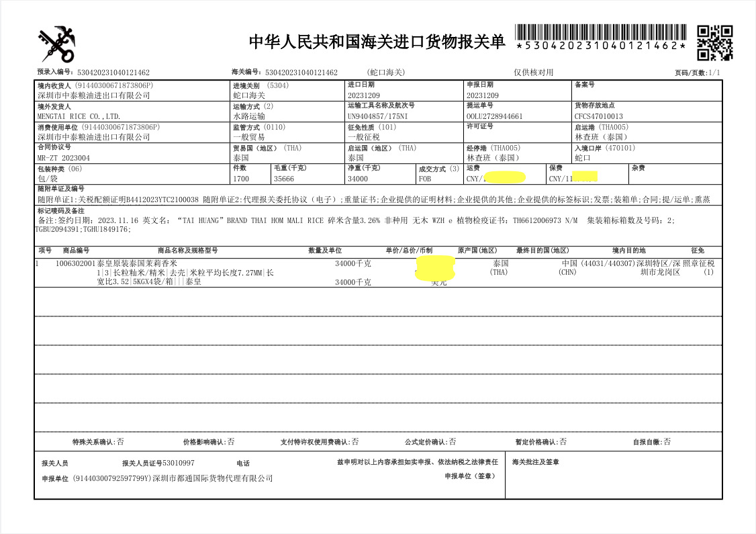Screen dimensions: 756x534
Task: Click contract number MR-ZT 2023004
Action: tap(64, 158)
